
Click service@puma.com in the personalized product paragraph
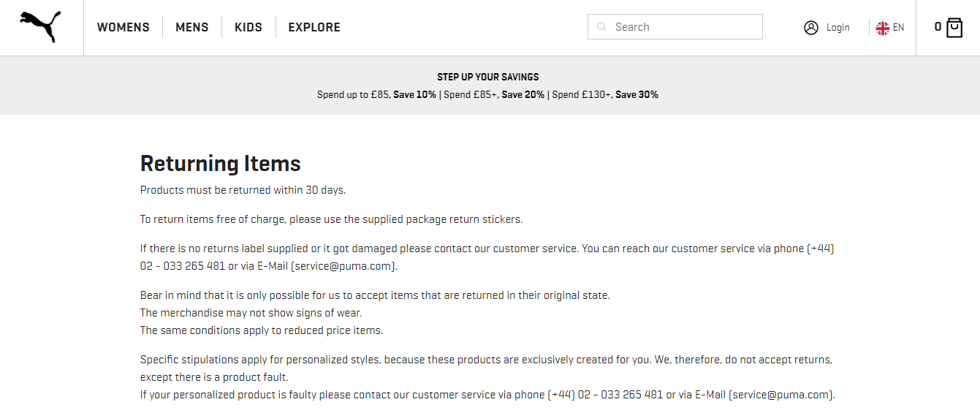click(x=782, y=395)
